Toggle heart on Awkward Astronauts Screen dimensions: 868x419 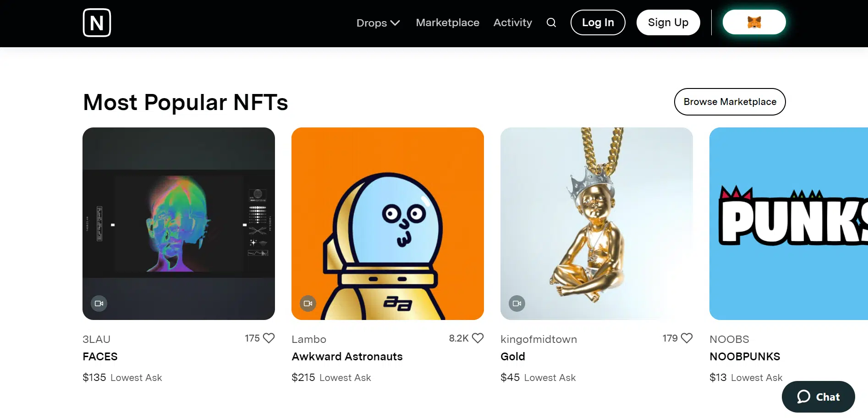(x=478, y=338)
